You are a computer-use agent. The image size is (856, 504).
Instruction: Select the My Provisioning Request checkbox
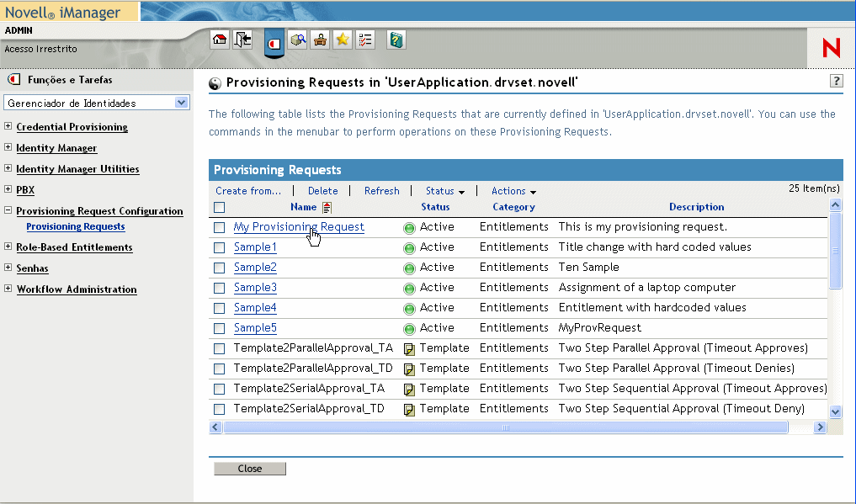pos(220,227)
